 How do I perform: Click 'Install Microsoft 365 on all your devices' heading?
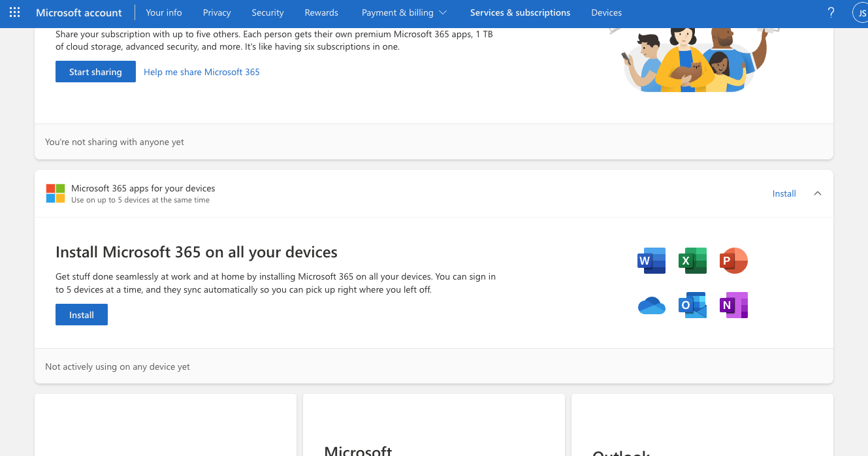click(x=197, y=252)
